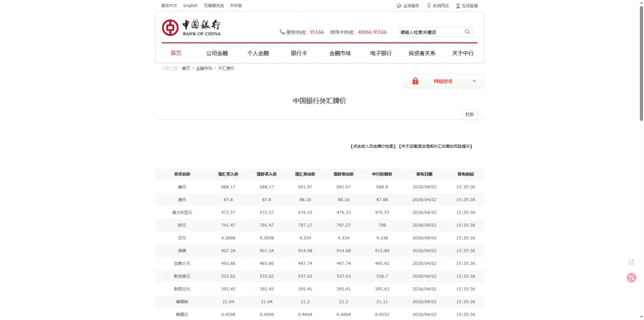
Task: Open the 关于远离违法违规外汇交易的风险提示 link
Action: point(435,146)
